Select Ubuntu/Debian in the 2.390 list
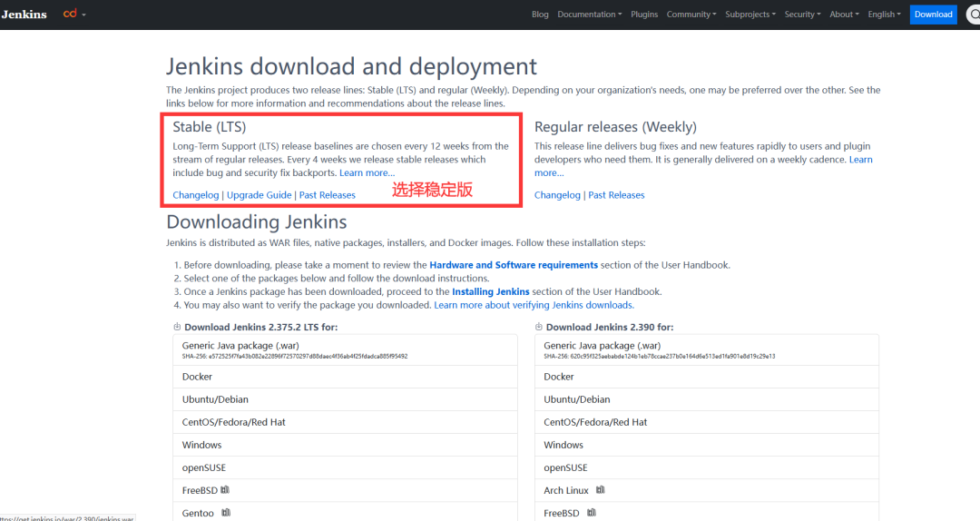Screen dimensions: 980x521 pyautogui.click(x=707, y=399)
